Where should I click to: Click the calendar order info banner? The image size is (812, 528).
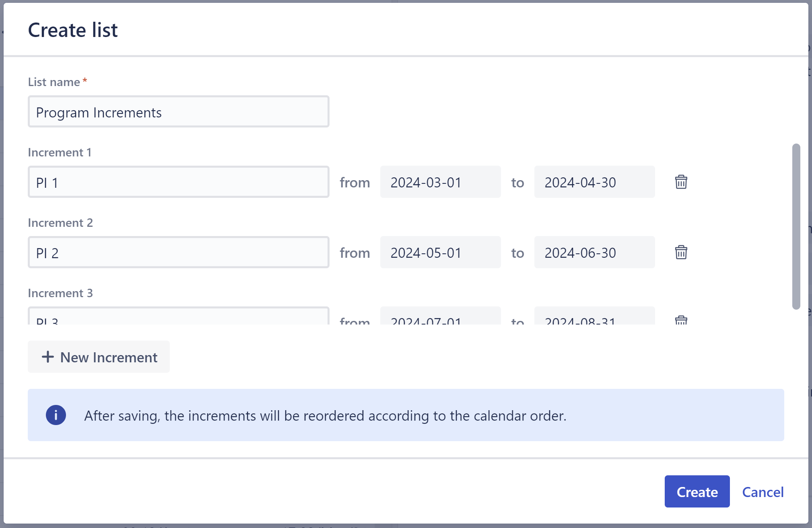(x=405, y=415)
